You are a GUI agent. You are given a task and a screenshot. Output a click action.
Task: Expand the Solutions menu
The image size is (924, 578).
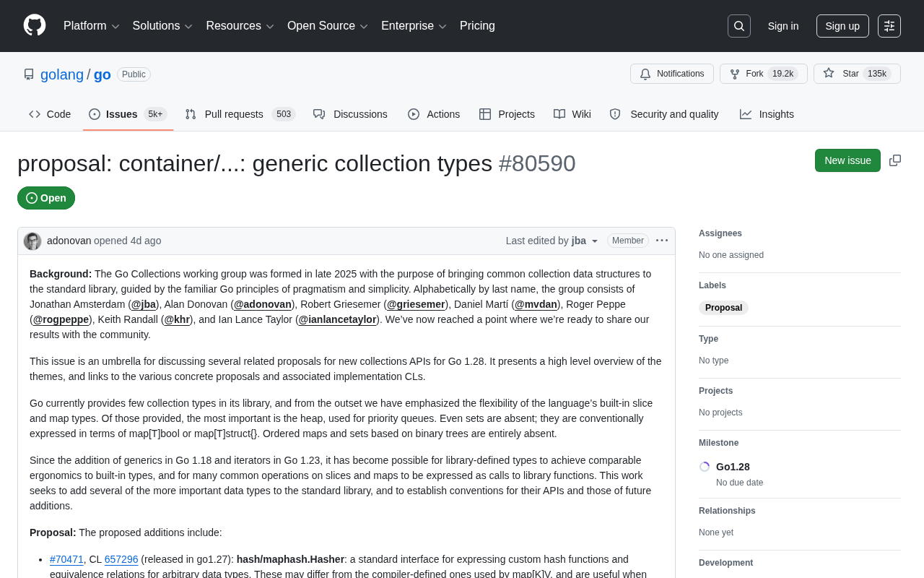click(162, 26)
